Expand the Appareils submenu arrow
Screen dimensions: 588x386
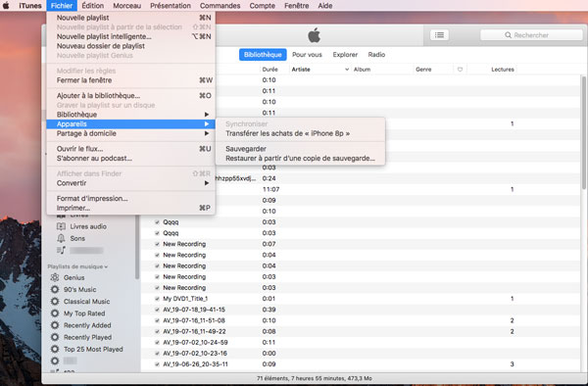coord(207,124)
